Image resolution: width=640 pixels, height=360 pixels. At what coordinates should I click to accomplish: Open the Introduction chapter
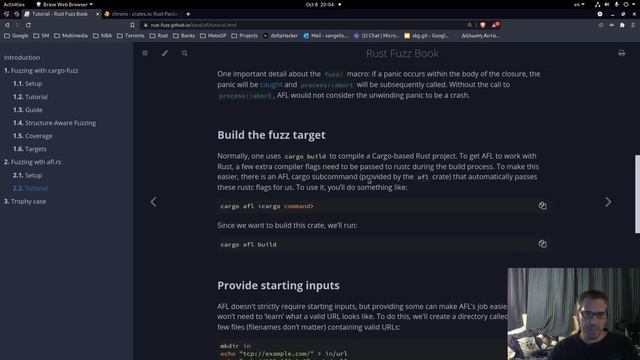coord(22,58)
